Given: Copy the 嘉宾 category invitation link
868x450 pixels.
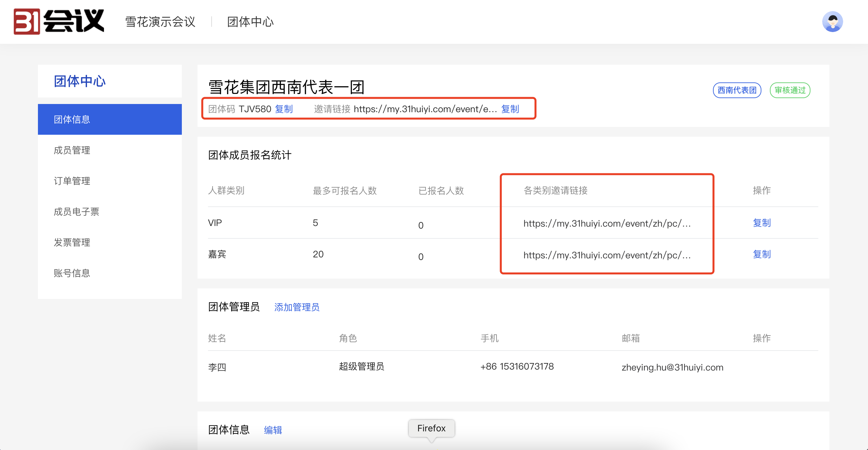Looking at the screenshot, I should 761,254.
